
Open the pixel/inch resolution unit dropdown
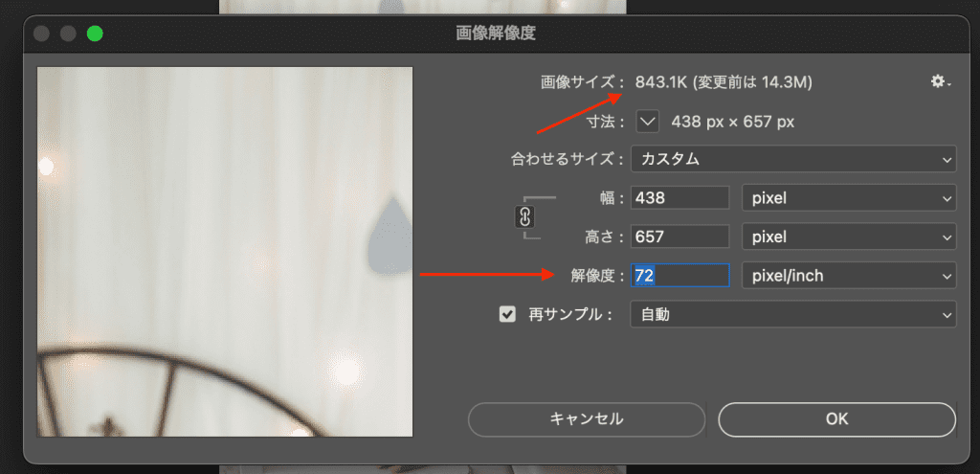click(x=849, y=275)
